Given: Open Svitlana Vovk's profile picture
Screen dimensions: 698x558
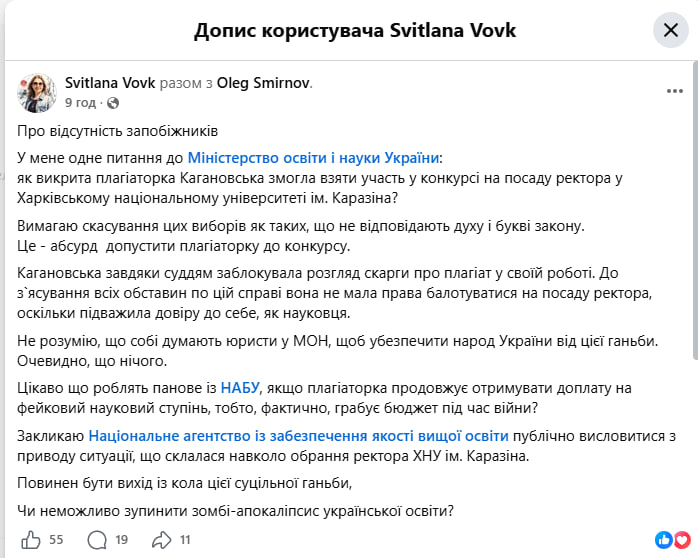Looking at the screenshot, I should tap(37, 93).
